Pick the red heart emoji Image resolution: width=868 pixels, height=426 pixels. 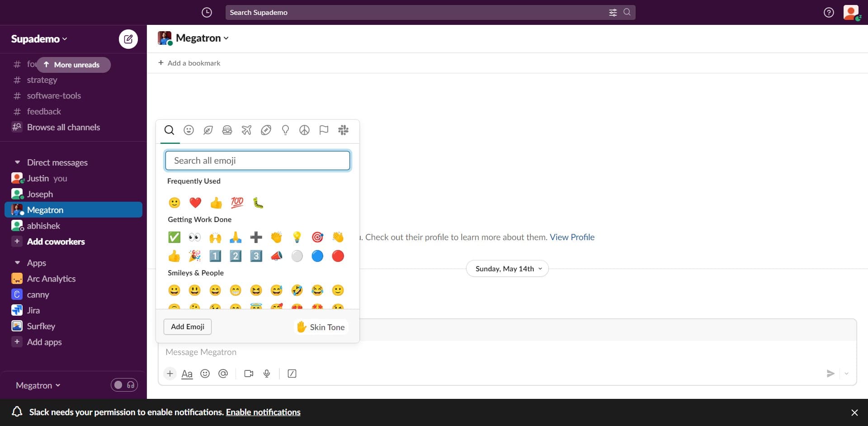[195, 203]
